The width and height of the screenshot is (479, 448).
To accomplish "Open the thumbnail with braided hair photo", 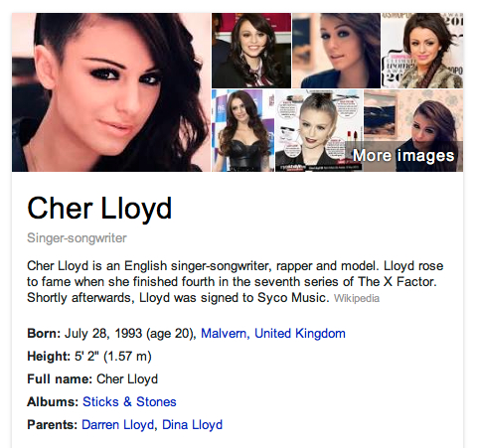I will [422, 51].
